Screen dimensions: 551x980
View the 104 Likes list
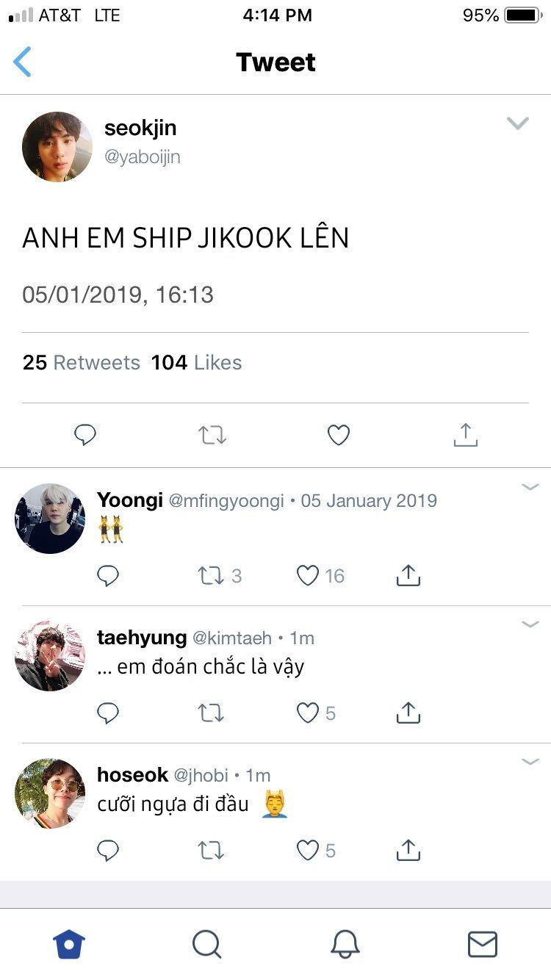(196, 362)
